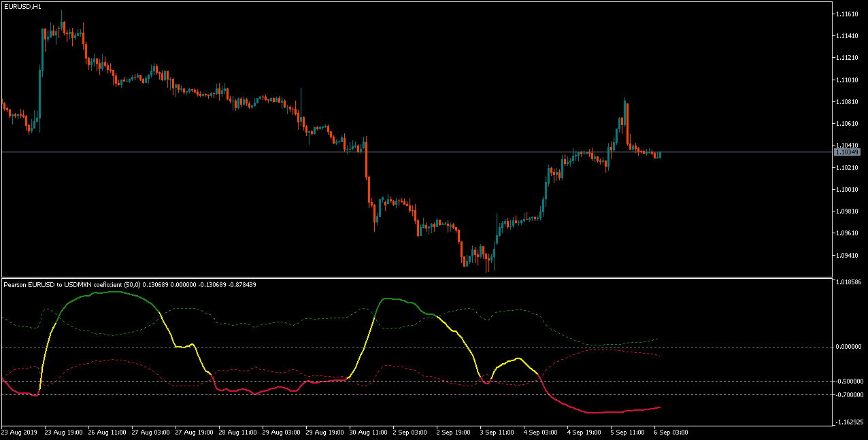Click time axis label 29 Aug 19:00
Screen dimensions: 868x440
[x=326, y=432]
